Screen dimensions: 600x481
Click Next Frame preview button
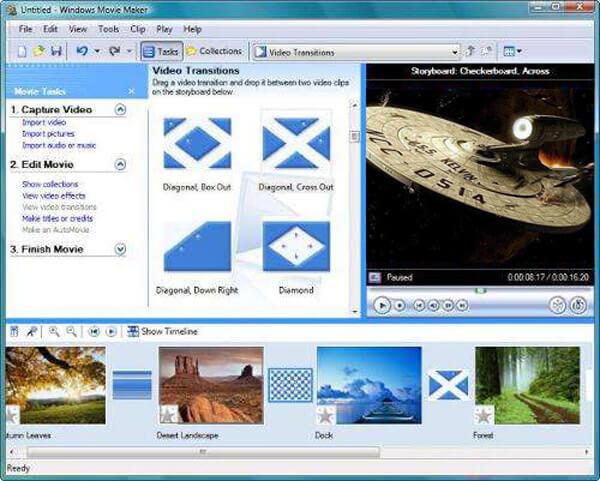click(448, 305)
